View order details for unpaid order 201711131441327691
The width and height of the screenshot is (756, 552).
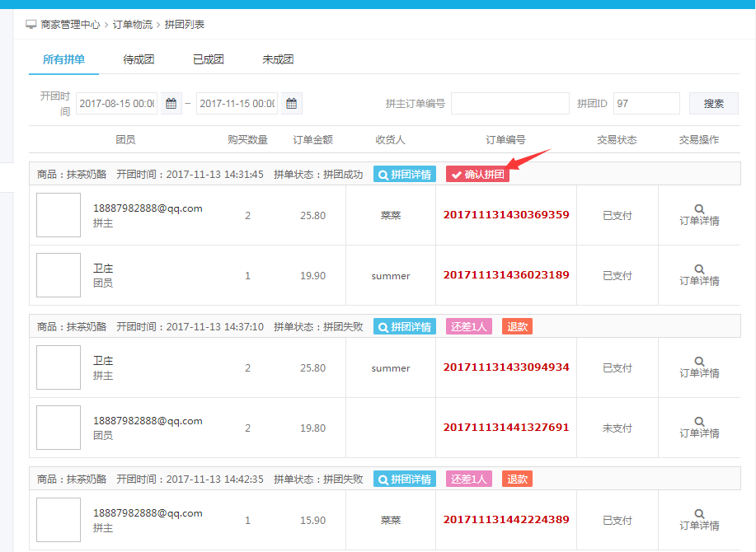point(699,428)
